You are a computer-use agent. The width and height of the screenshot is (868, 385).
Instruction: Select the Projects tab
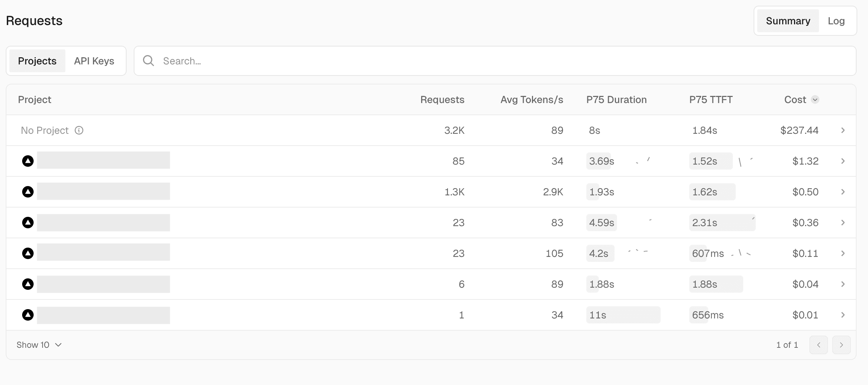[37, 61]
